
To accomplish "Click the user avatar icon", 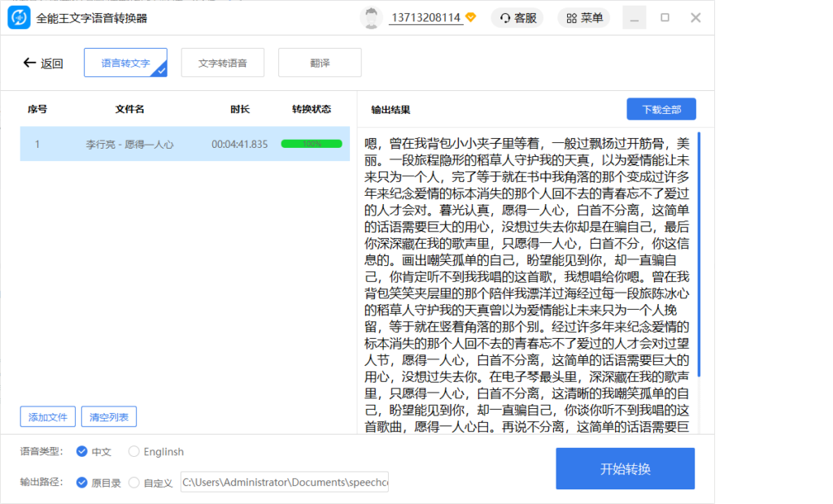I will point(372,18).
